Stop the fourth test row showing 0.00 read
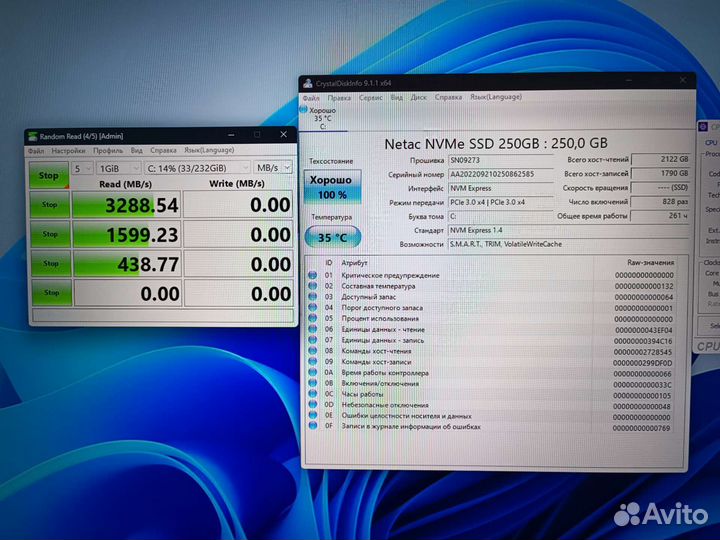This screenshot has height=540, width=720. [51, 292]
